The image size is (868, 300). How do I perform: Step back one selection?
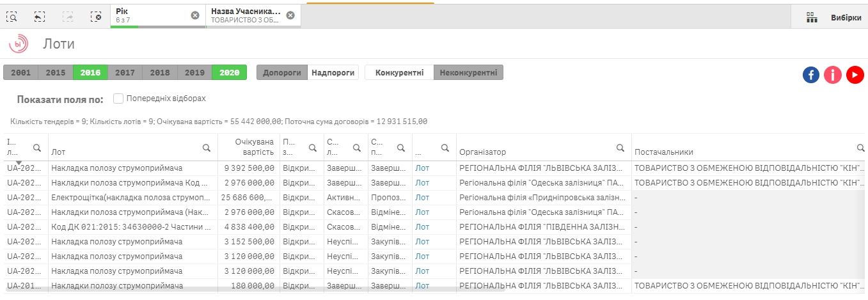40,17
